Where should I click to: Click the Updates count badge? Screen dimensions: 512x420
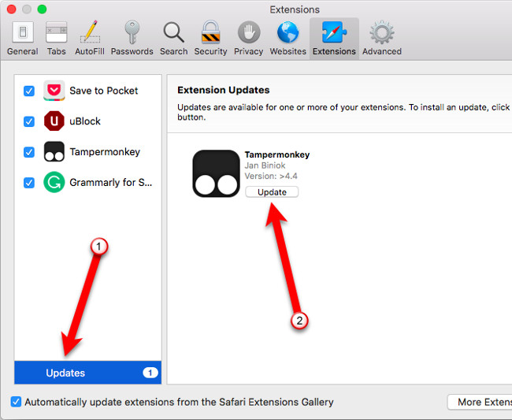(x=150, y=373)
